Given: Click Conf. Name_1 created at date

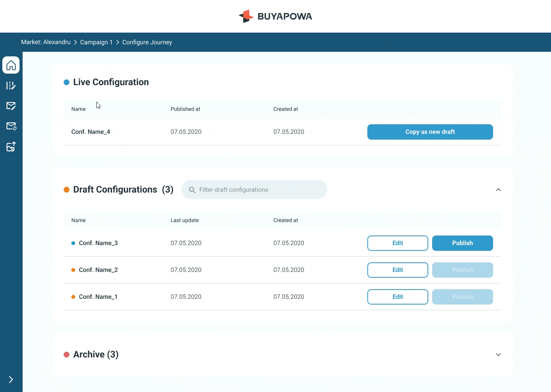Looking at the screenshot, I should click(289, 297).
